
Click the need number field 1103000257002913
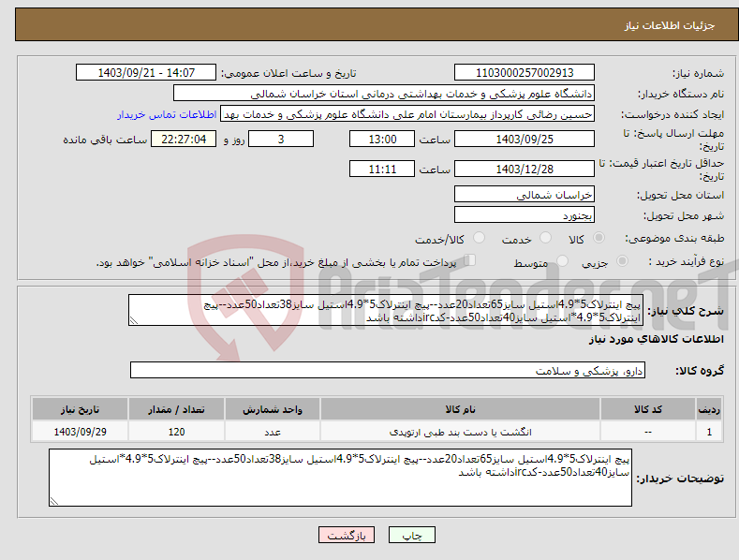(x=525, y=73)
